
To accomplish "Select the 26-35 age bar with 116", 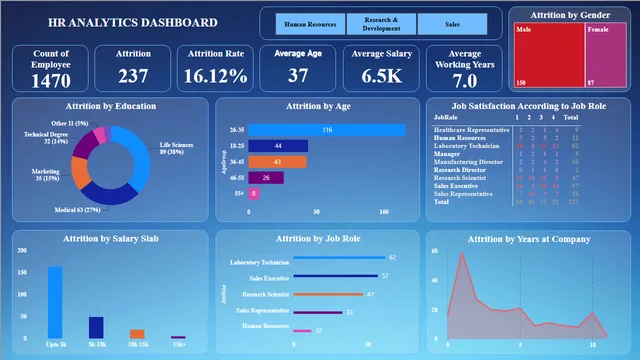I will pos(327,130).
